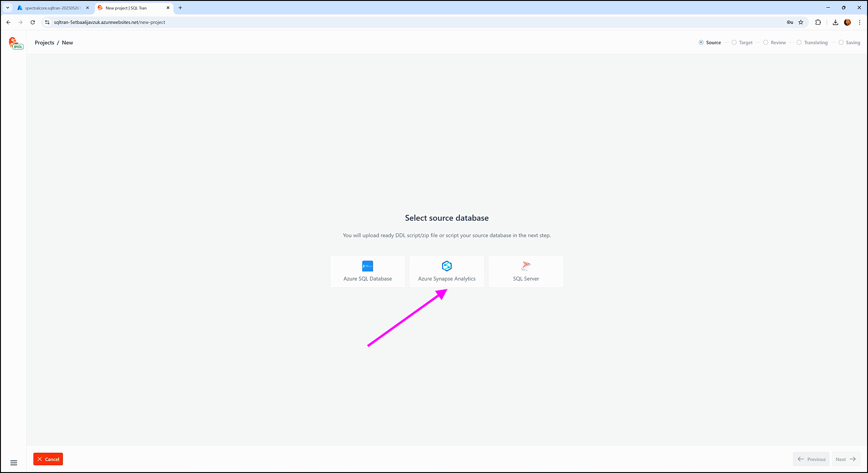This screenshot has height=473, width=868.
Task: Expand the browser tab search dropdown
Action: 8,8
